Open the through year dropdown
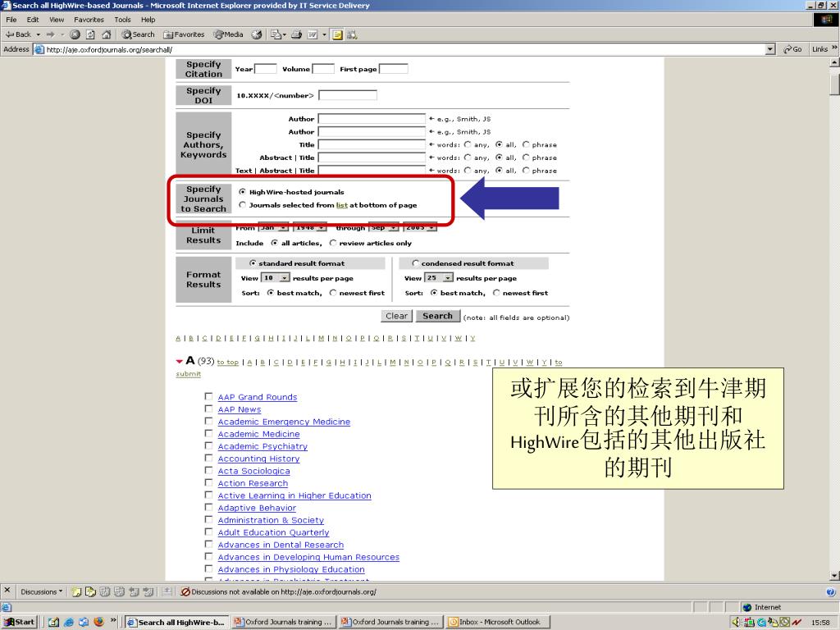The width and height of the screenshot is (840, 630). [x=431, y=227]
